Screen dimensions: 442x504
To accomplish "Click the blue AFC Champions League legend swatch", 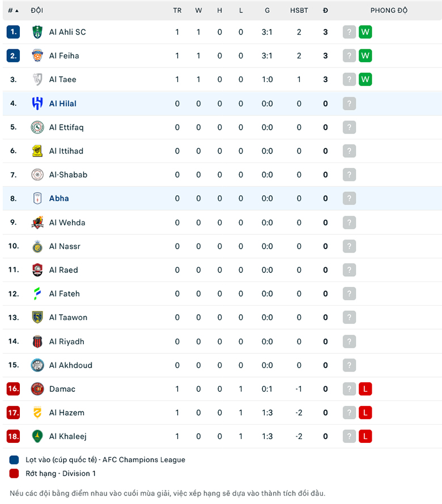I will [x=14, y=460].
